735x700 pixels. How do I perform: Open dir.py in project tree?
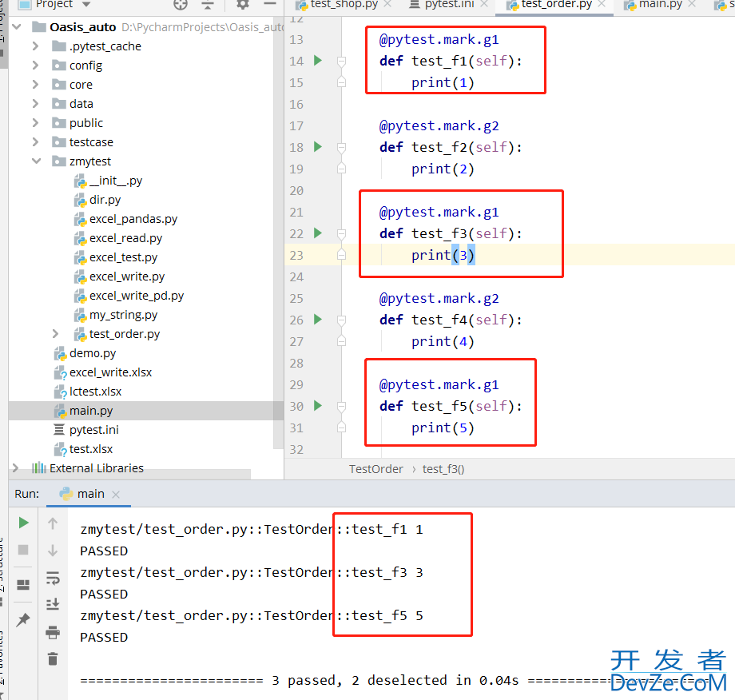click(x=105, y=200)
